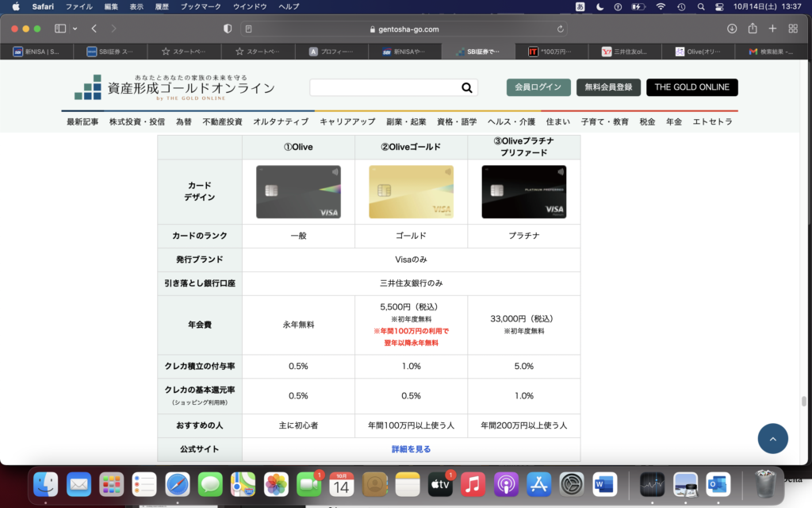Select 株式投資・投信 in the navigation bar
Screen dimensions: 812x508
(x=137, y=121)
